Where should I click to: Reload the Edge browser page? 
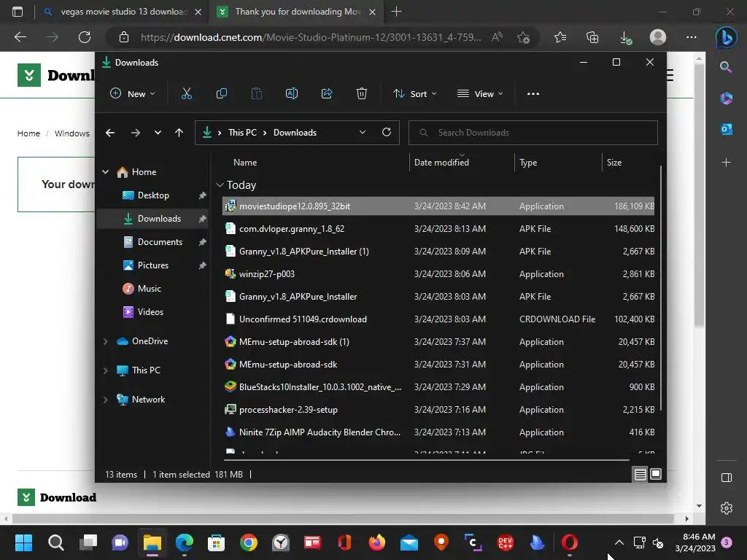pos(85,37)
